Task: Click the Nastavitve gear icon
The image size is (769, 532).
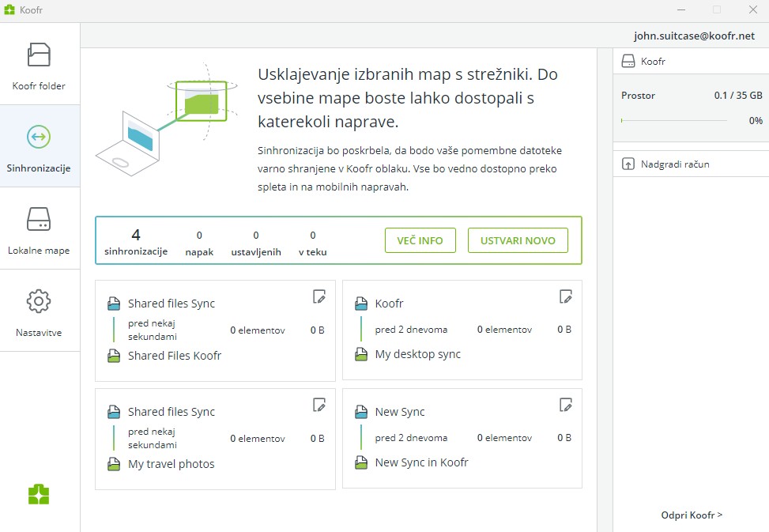Action: coord(39,301)
